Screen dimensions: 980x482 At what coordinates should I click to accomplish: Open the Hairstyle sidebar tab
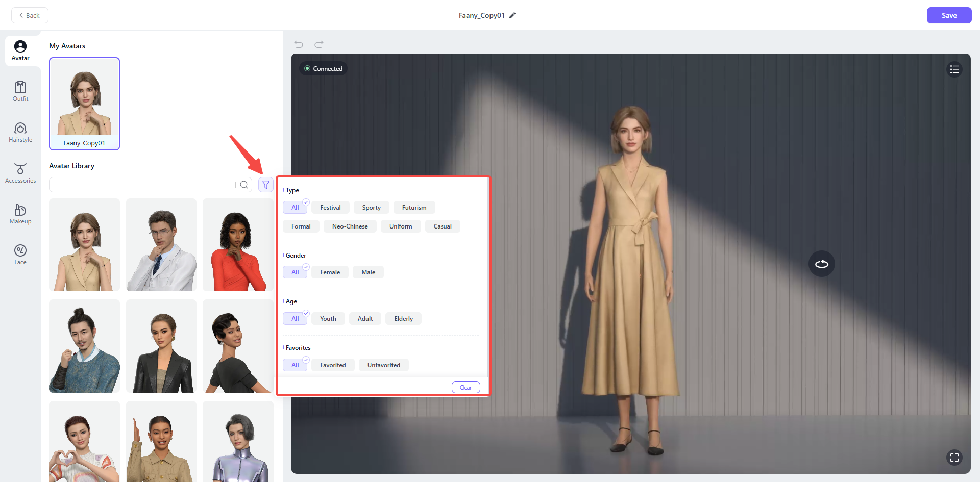[x=20, y=133]
